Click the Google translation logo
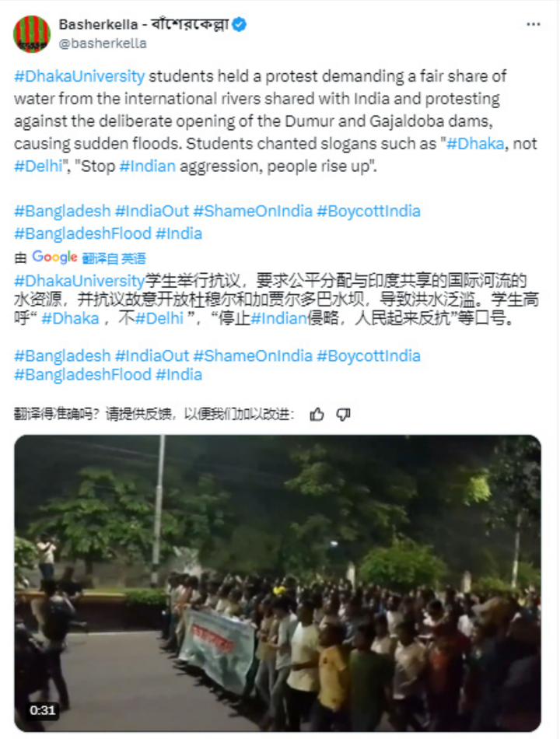Image resolution: width=560 pixels, height=739 pixels. tap(54, 257)
